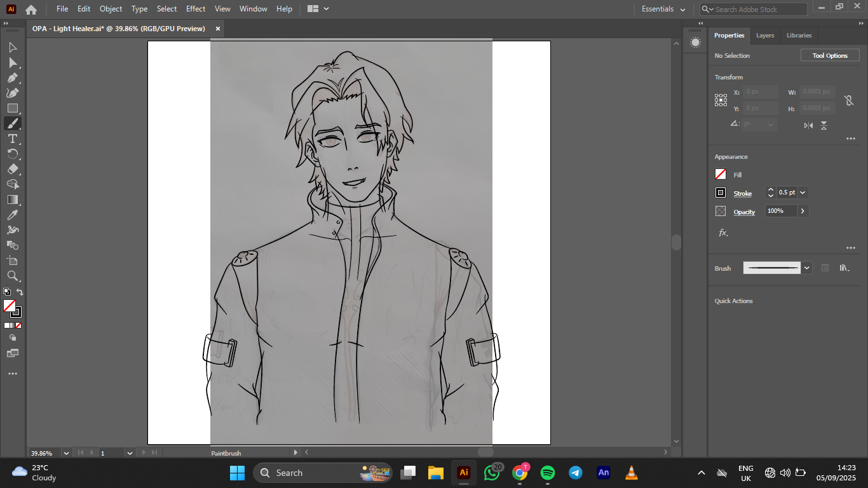This screenshot has height=488, width=868.
Task: Toggle constrain width and height proportions
Action: click(x=848, y=100)
